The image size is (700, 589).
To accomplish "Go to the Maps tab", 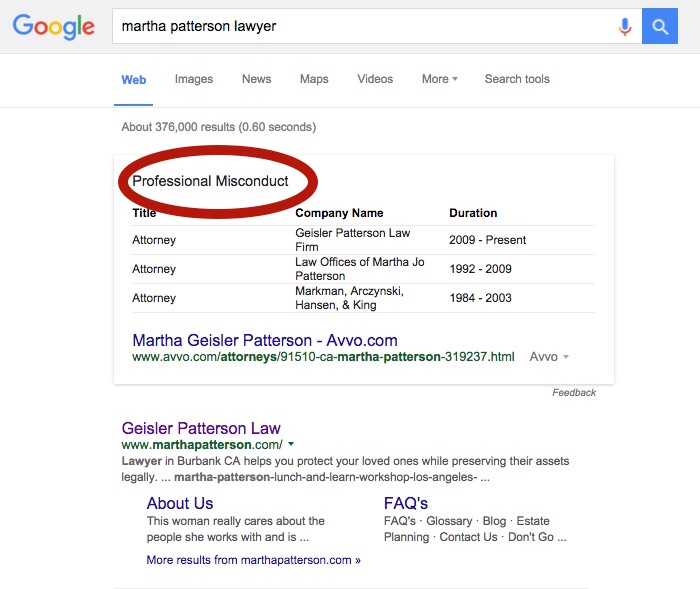I will 314,79.
